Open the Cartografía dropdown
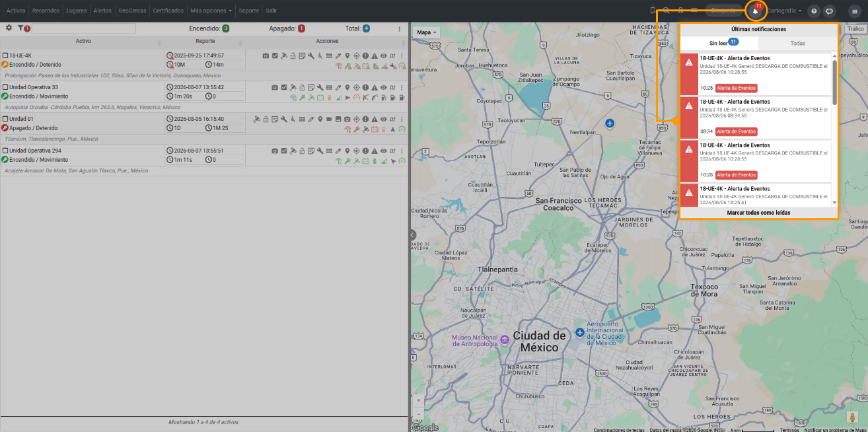 (x=785, y=11)
